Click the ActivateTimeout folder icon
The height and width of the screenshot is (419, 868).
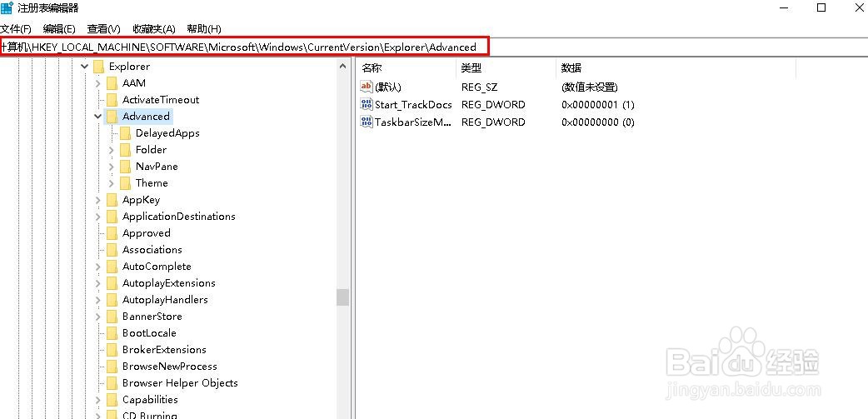pos(112,100)
